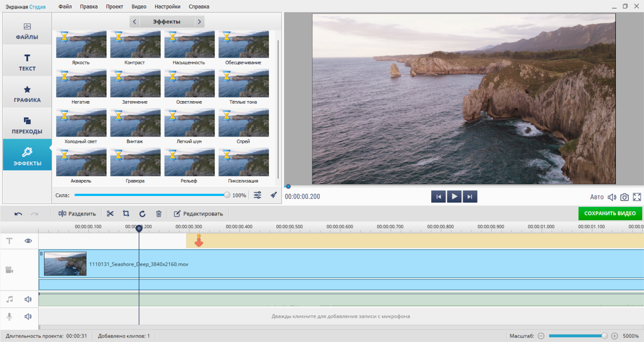Select the Негатив effect
The height and width of the screenshot is (342, 644).
click(x=81, y=84)
